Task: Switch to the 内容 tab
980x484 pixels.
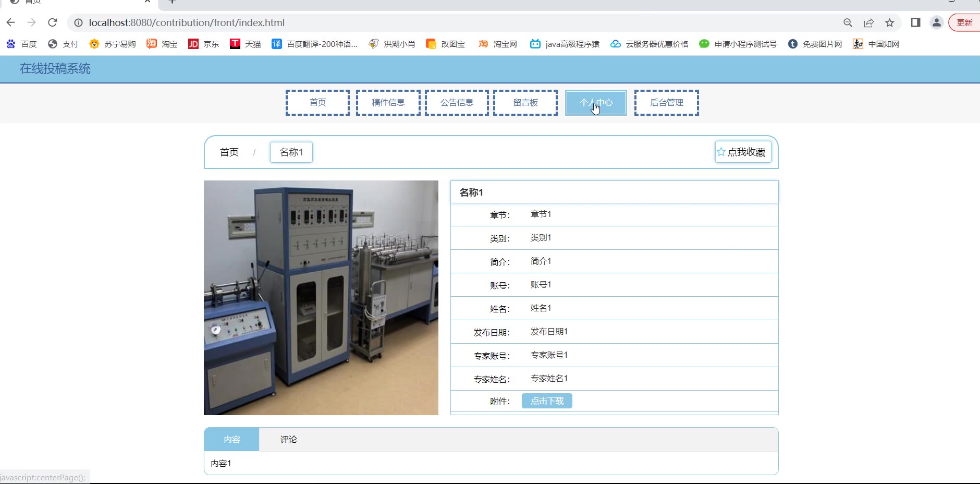Action: [x=231, y=440]
